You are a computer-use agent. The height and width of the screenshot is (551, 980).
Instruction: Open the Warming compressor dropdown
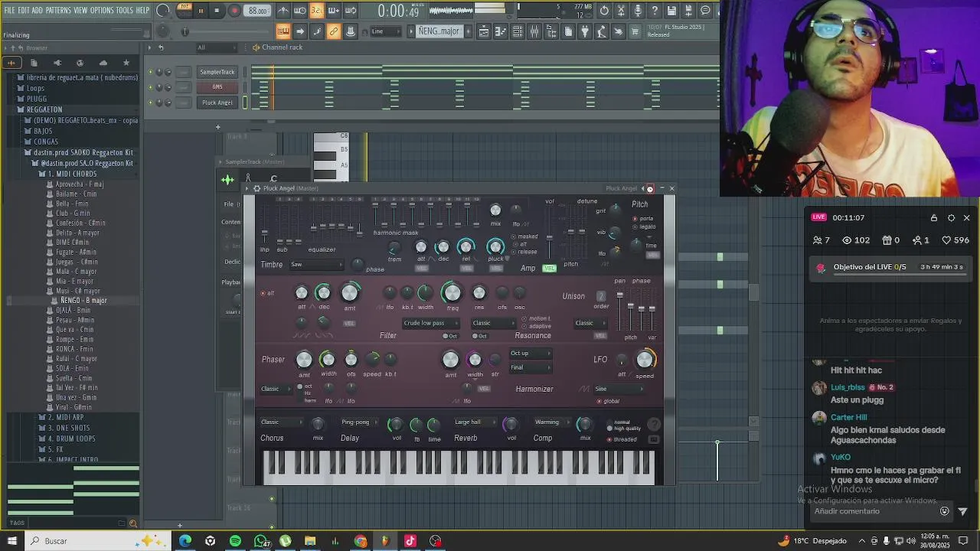(x=552, y=422)
